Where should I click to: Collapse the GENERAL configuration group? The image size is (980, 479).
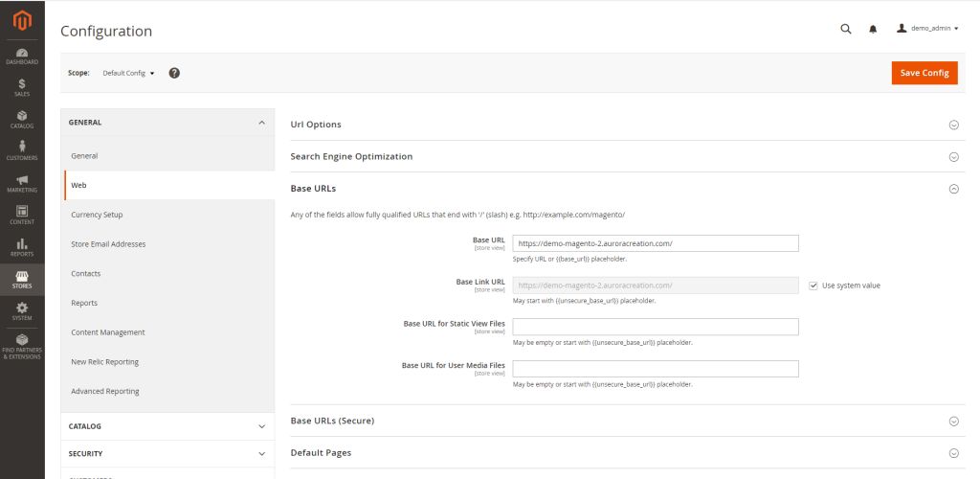(167, 123)
